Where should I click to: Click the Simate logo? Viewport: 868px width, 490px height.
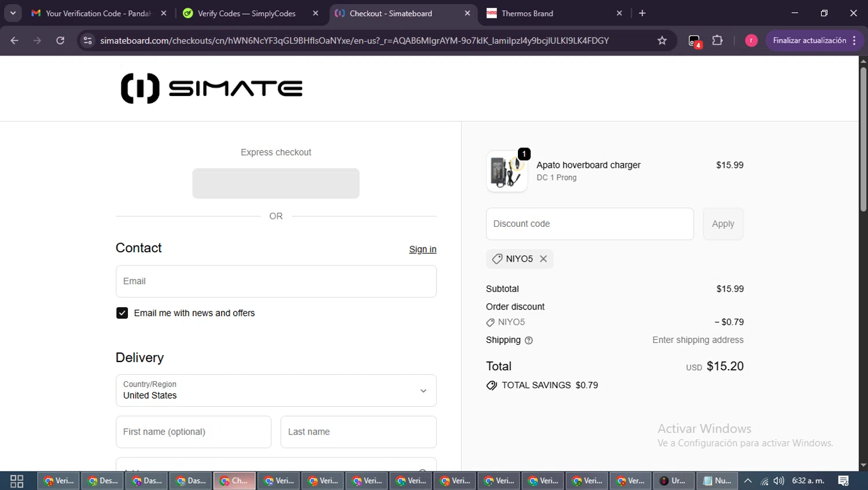(x=211, y=89)
